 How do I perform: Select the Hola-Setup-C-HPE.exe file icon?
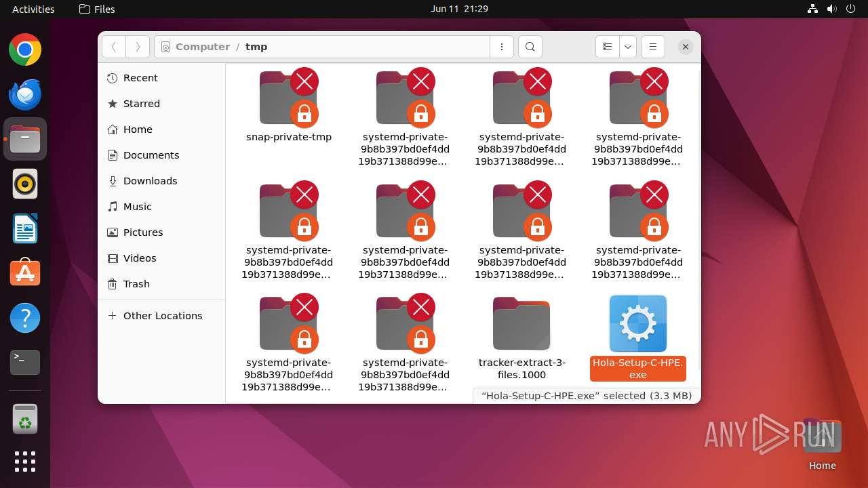pyautogui.click(x=638, y=323)
